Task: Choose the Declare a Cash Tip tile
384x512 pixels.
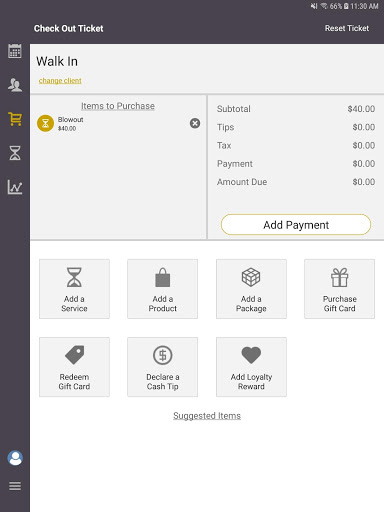Action: [162, 367]
